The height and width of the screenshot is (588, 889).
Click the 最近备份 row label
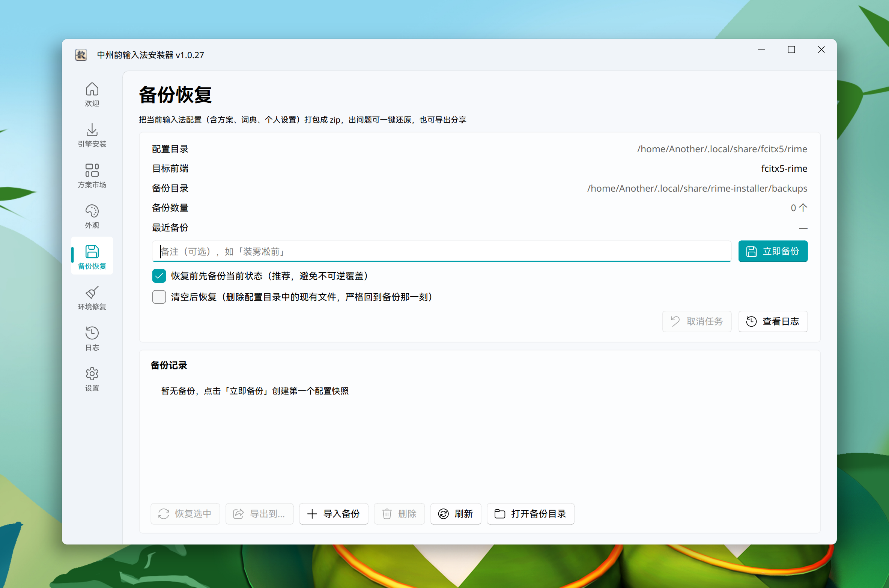coord(170,228)
